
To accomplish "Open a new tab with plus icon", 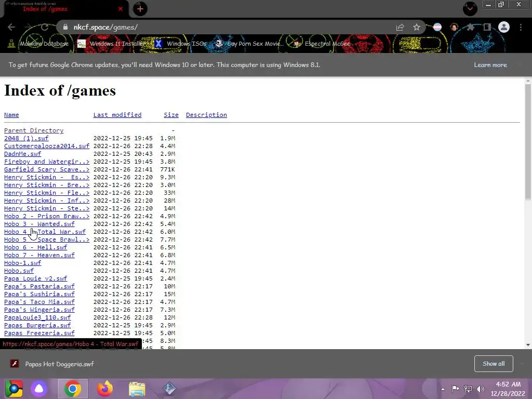I will pos(140,9).
